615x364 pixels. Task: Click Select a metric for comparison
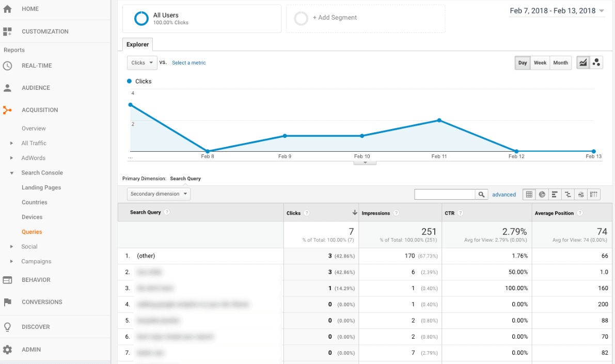point(188,62)
